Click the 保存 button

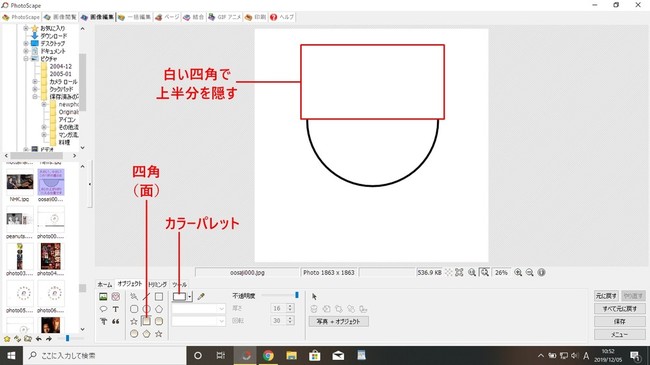point(620,321)
